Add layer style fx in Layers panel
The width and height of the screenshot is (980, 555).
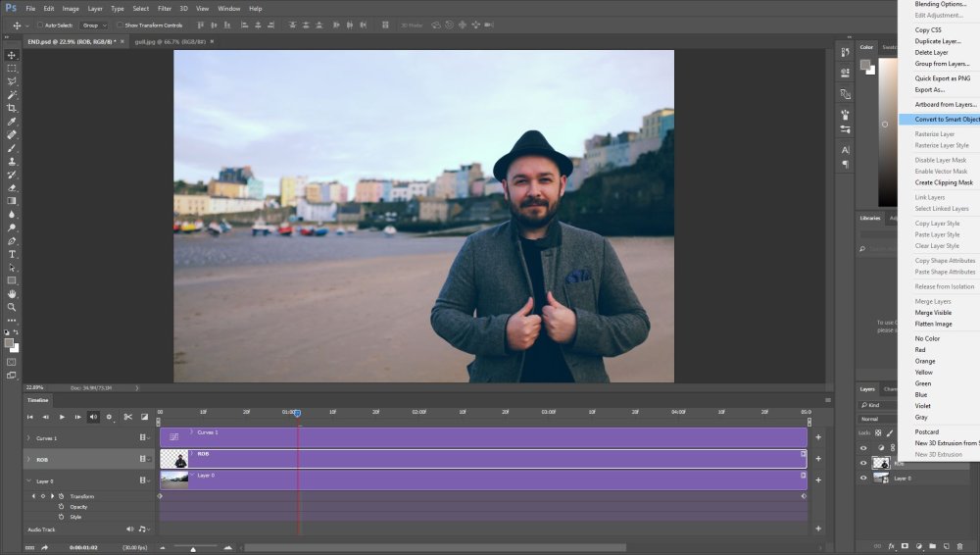point(892,546)
